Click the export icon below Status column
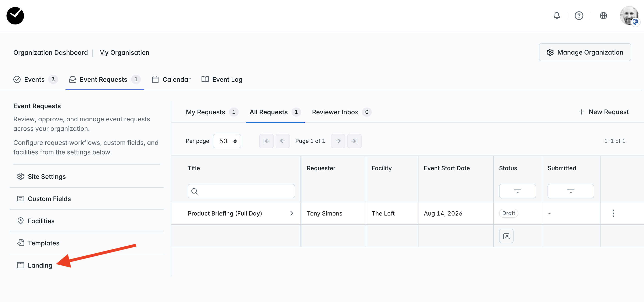 click(506, 236)
